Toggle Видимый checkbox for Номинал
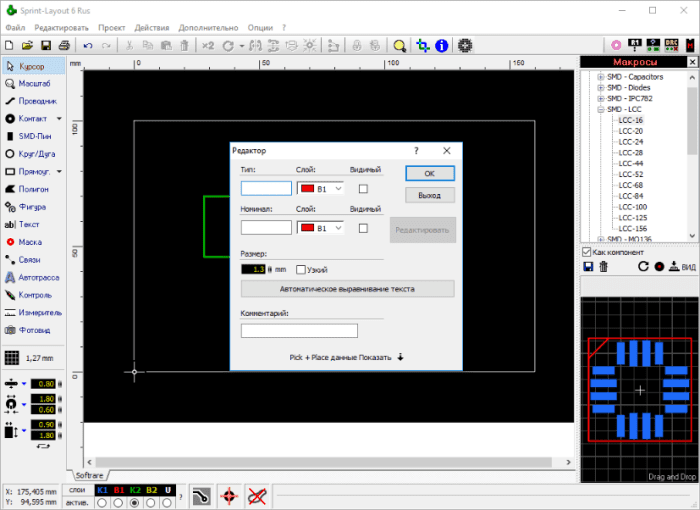 click(x=363, y=228)
